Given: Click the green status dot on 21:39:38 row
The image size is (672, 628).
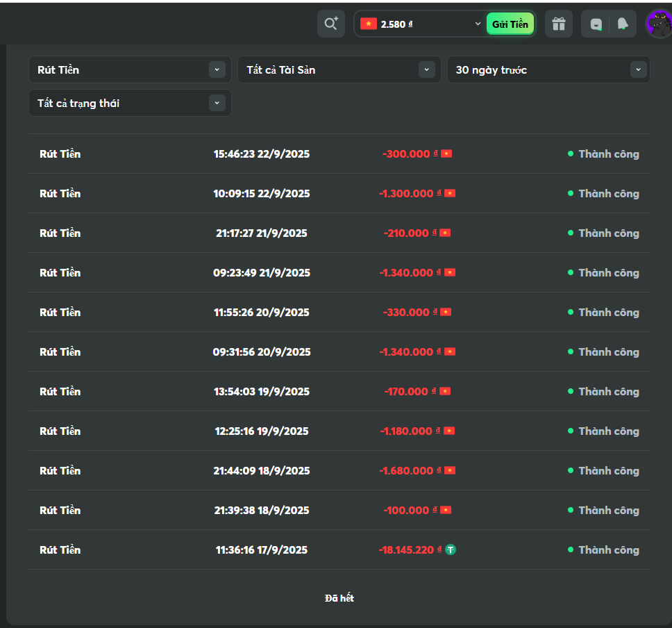Looking at the screenshot, I should pyautogui.click(x=571, y=510).
